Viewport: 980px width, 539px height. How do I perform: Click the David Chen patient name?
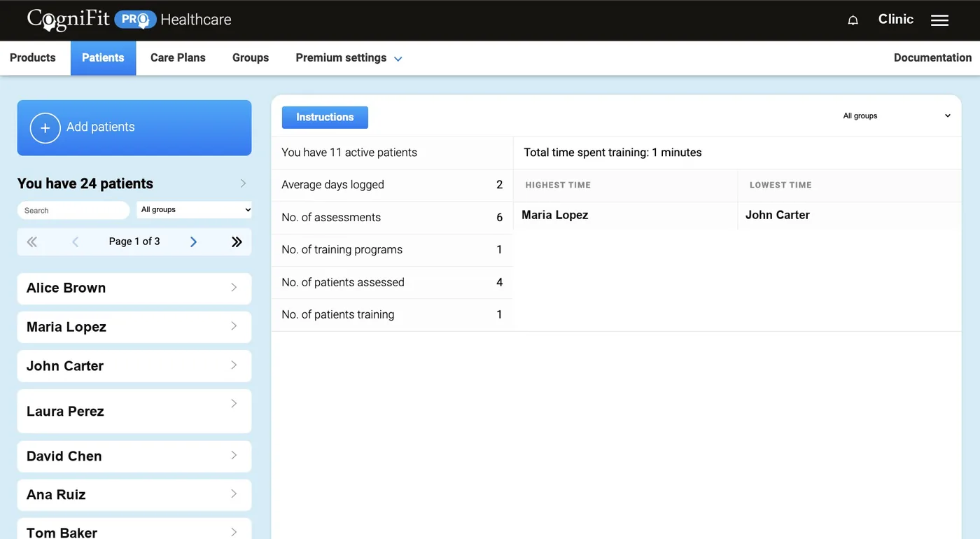point(64,456)
